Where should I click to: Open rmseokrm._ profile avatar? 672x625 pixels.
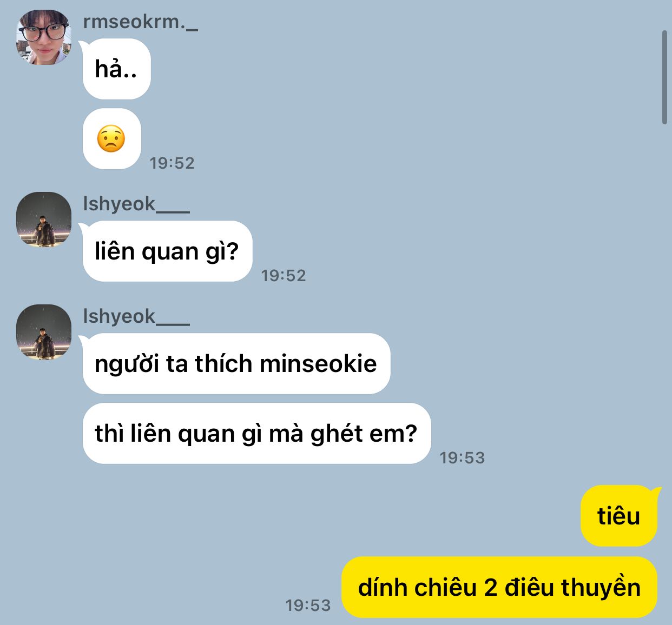[44, 37]
